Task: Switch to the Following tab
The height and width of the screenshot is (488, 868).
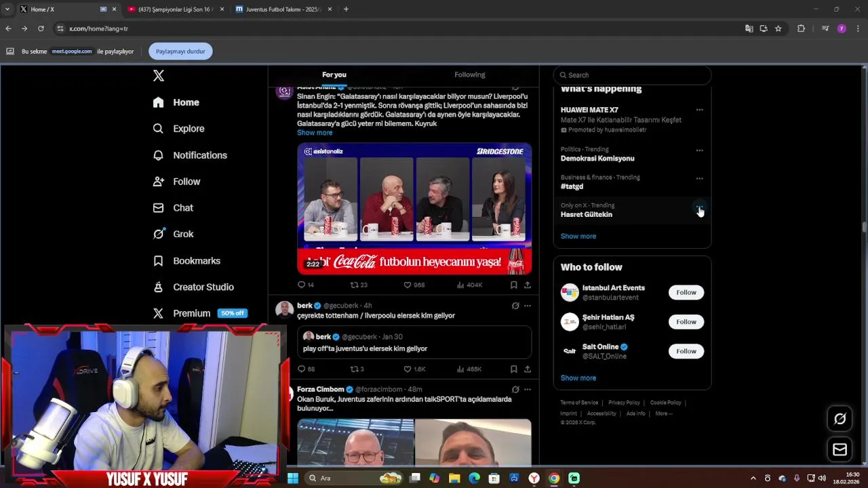Action: (x=470, y=75)
